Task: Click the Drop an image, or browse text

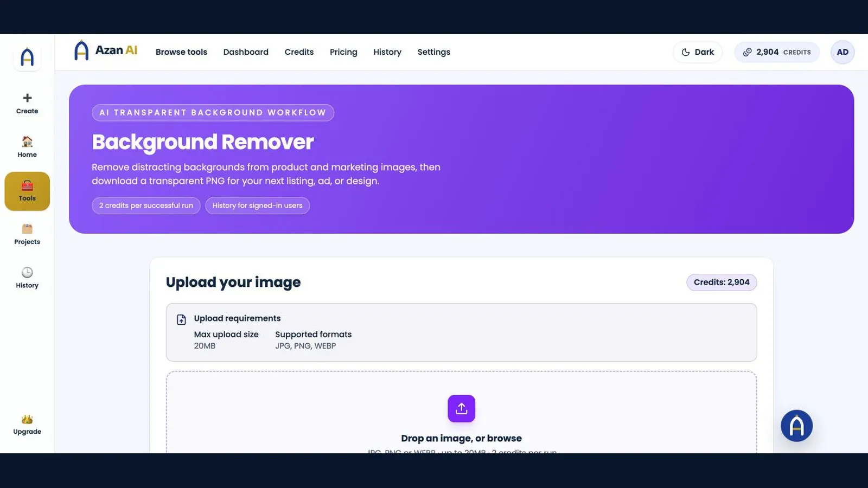Action: 461,438
